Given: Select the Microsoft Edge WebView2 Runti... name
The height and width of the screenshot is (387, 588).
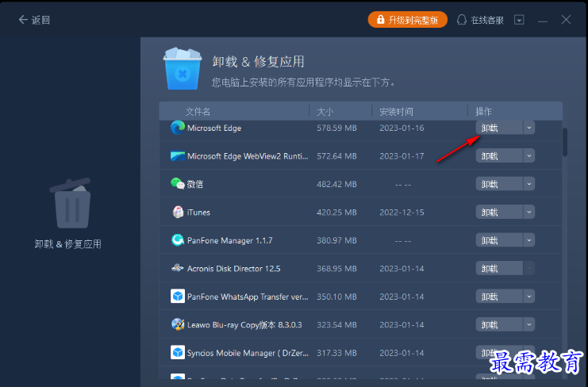Looking at the screenshot, I should tap(248, 156).
